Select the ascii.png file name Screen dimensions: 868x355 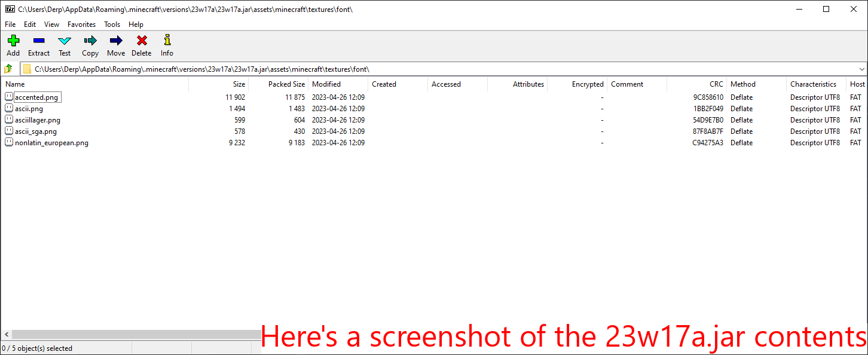pyautogui.click(x=29, y=109)
